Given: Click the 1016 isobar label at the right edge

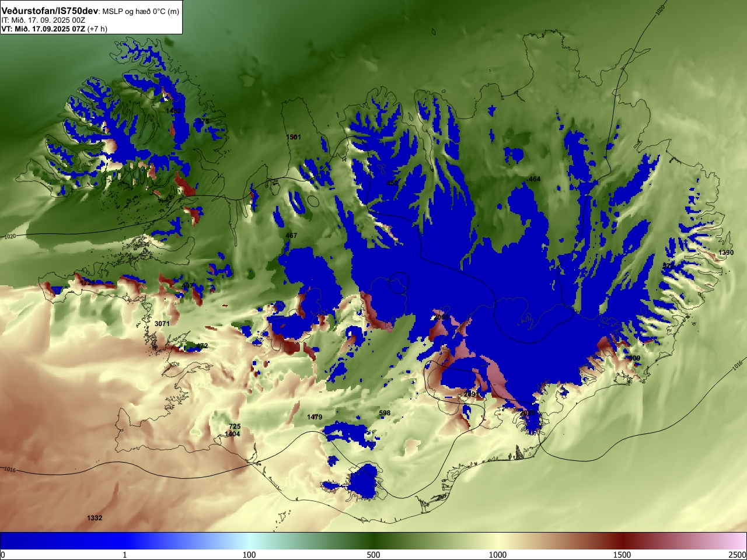Looking at the screenshot, I should pos(738,366).
